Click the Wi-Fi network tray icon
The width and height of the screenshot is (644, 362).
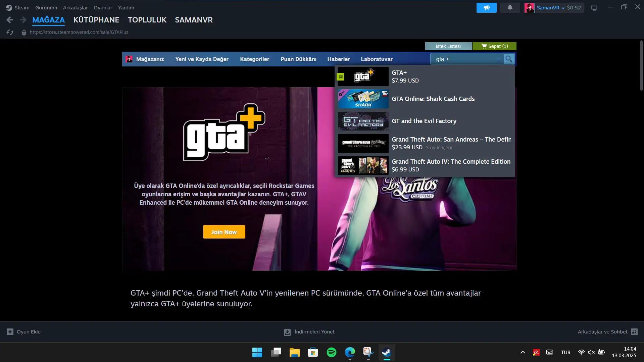582,352
